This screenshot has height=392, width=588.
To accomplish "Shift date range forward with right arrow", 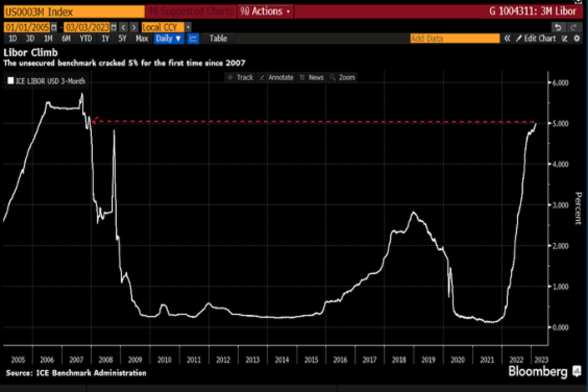I will 134,27.
